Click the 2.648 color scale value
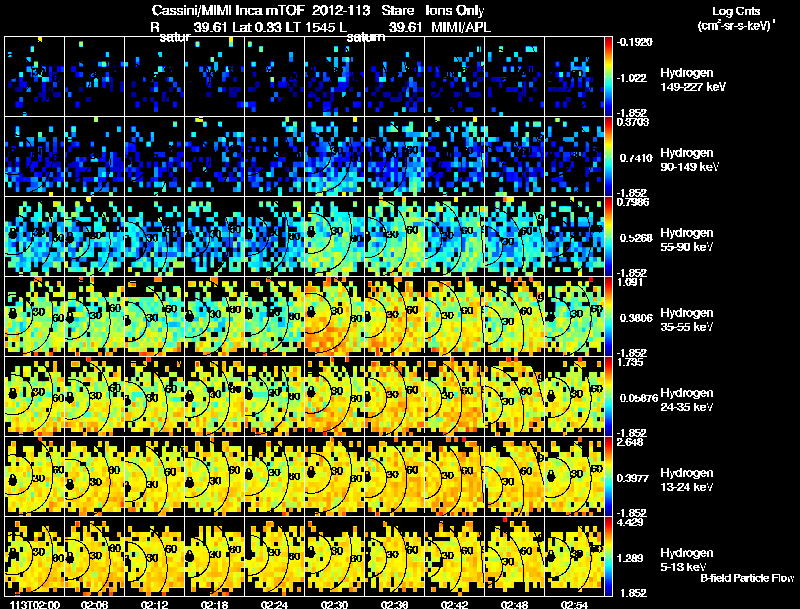This screenshot has width=800, height=609. point(630,442)
